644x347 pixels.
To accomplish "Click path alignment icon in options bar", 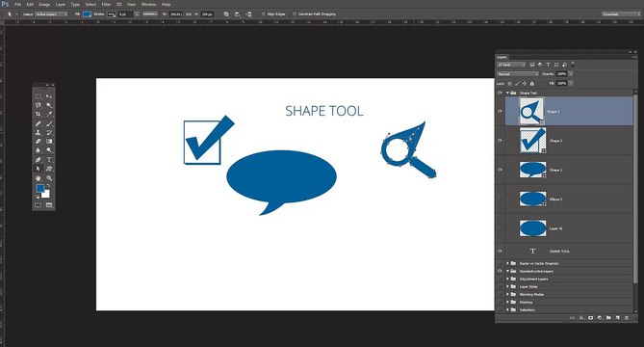I will tap(238, 14).
